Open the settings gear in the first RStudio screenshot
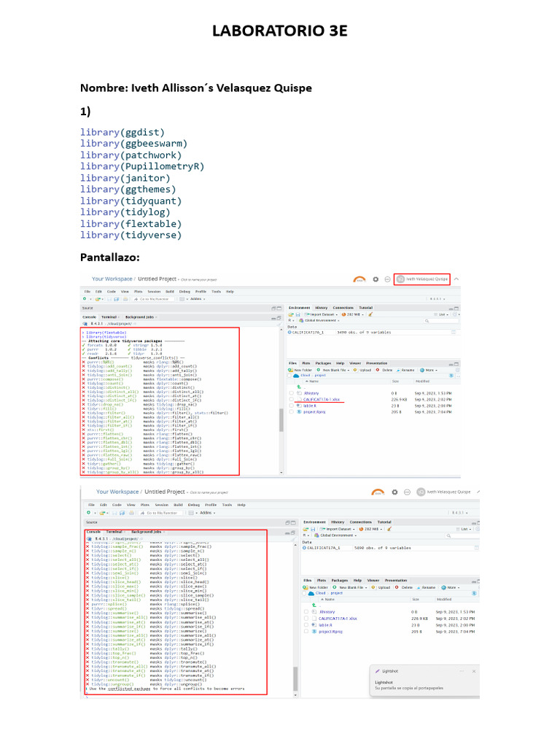 [x=376, y=279]
